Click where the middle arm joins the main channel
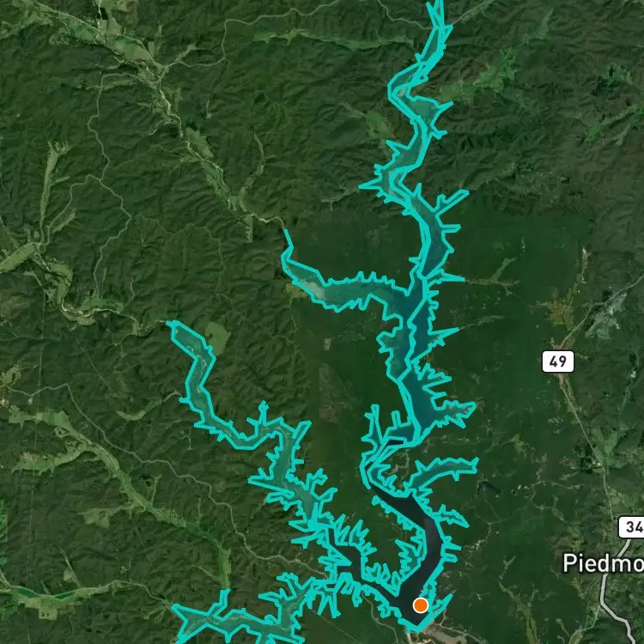The image size is (644, 644). click(x=404, y=295)
